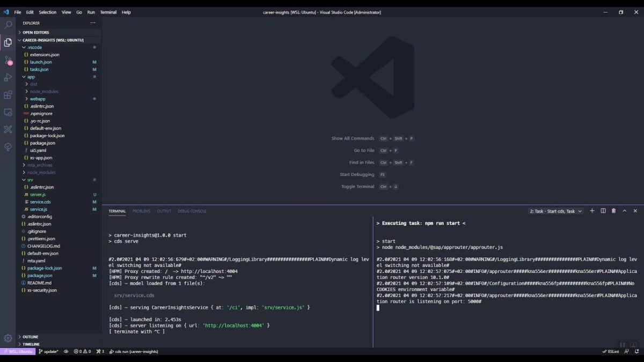
Task: Click the Show All Commands shortcut link
Action: [x=353, y=138]
